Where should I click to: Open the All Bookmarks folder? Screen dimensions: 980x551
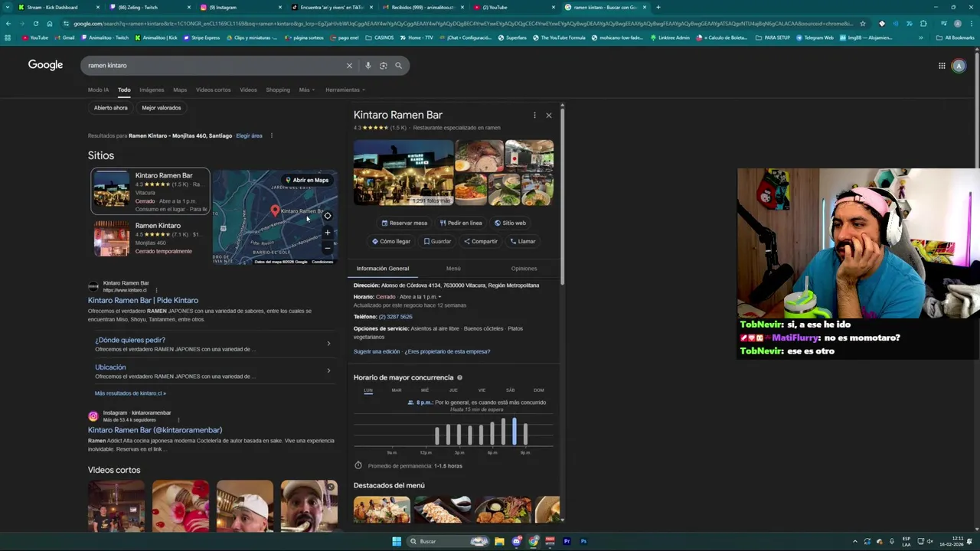pyautogui.click(x=955, y=37)
